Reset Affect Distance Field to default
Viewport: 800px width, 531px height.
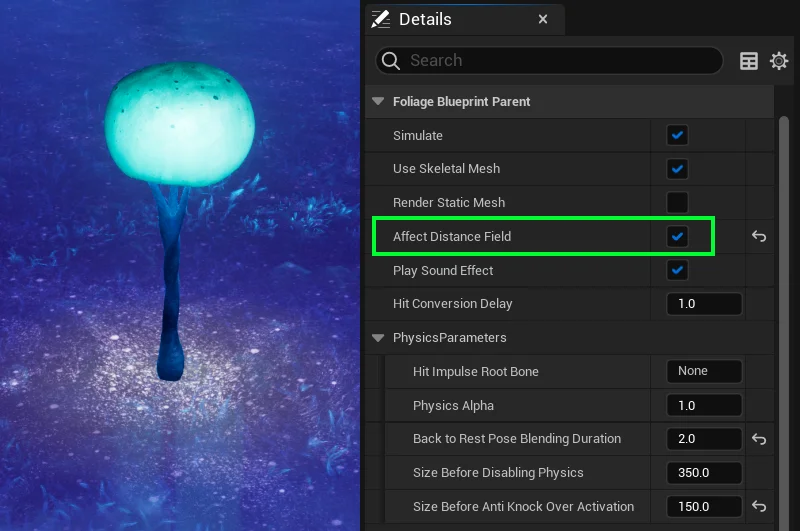(x=759, y=237)
